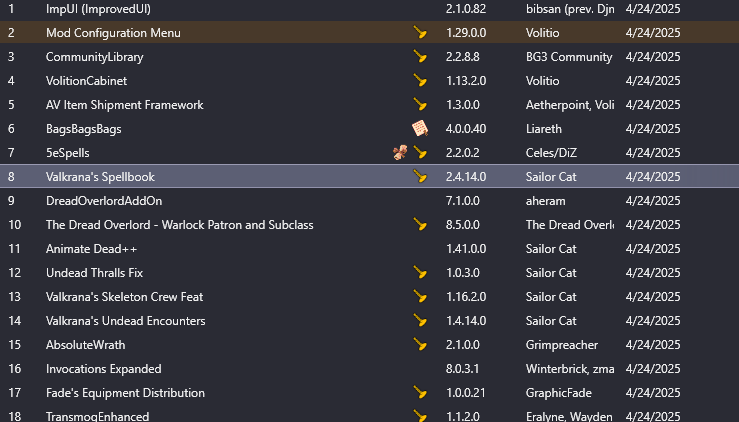
Task: Click load order number 13
Action: 14,297
